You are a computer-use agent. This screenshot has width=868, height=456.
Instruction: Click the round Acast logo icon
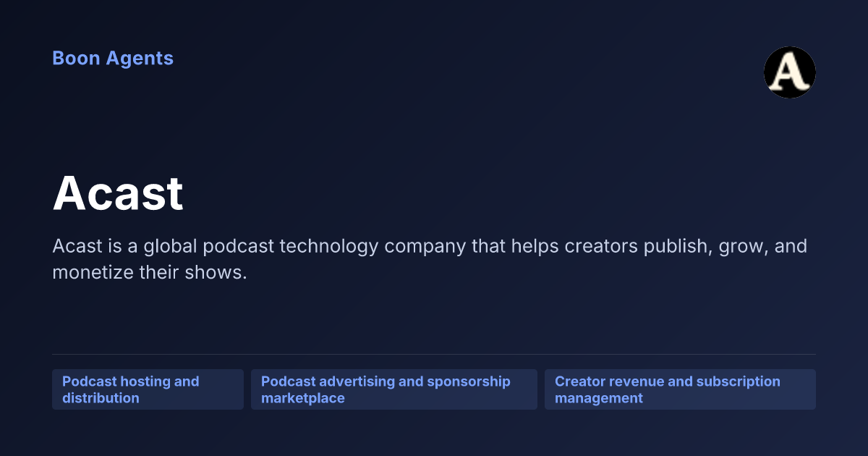coord(790,72)
